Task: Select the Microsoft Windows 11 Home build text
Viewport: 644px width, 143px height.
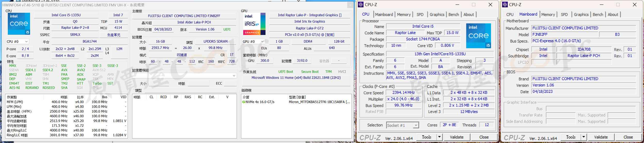Action: point(296,78)
